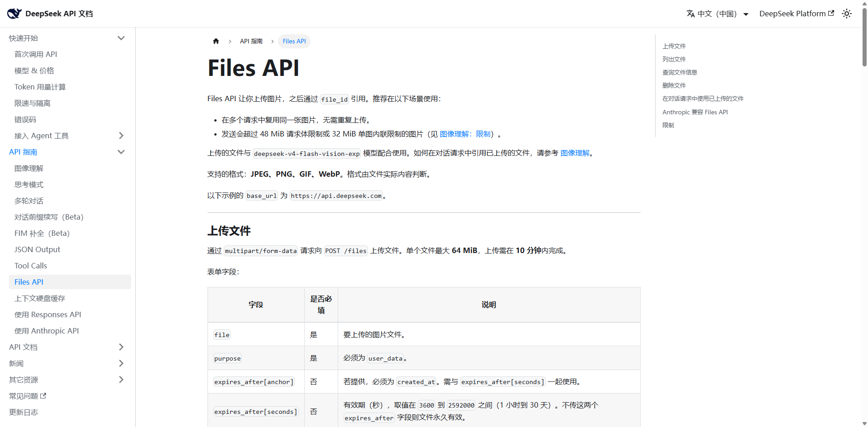Open the 常见问题 external link
Viewport: 868px width, 427px height.
coord(28,396)
